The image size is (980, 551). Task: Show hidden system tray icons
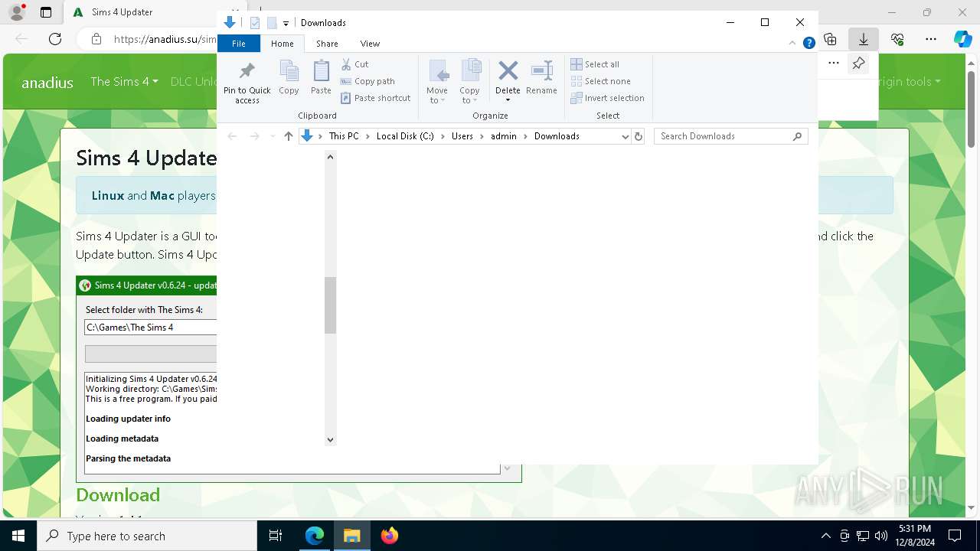point(825,536)
